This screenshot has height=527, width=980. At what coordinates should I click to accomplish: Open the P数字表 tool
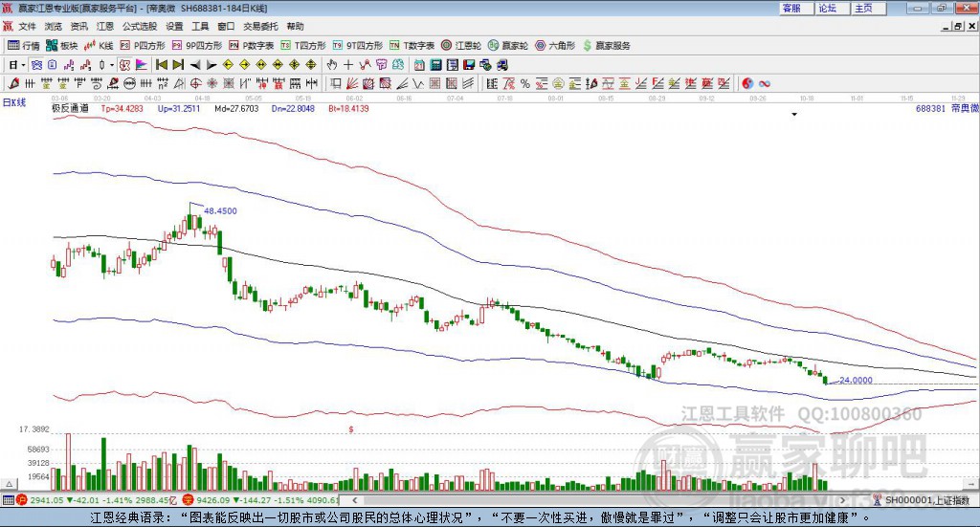(x=252, y=46)
